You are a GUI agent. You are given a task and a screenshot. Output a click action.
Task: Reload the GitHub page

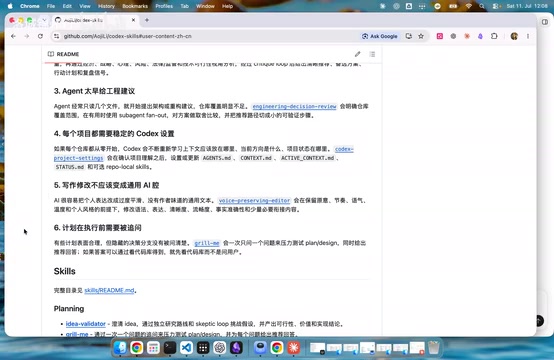point(40,36)
